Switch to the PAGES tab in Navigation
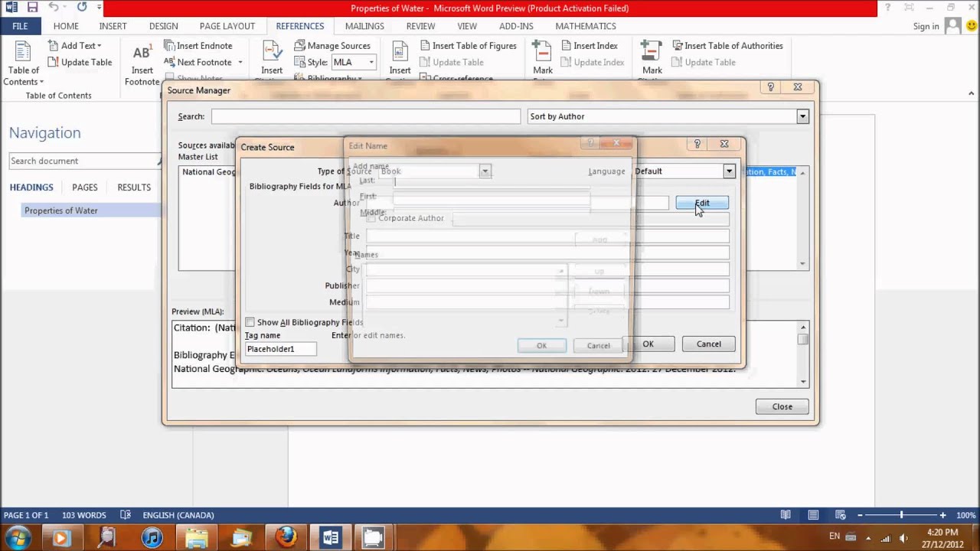This screenshot has width=980, height=551. [84, 187]
